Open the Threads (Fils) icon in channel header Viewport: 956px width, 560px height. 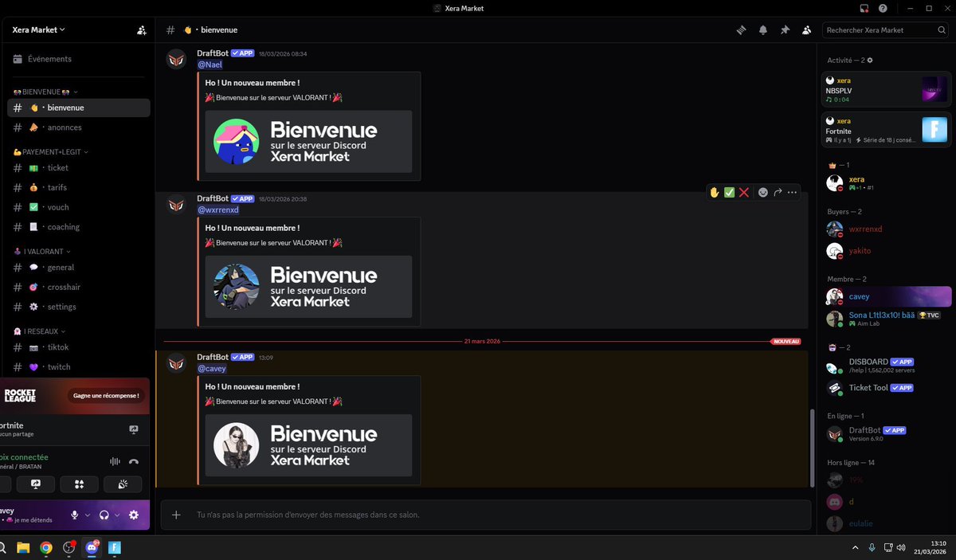point(741,29)
